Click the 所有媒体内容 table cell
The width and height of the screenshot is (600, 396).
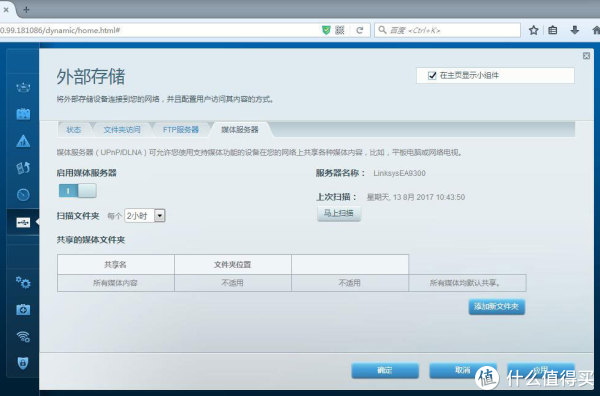[116, 283]
